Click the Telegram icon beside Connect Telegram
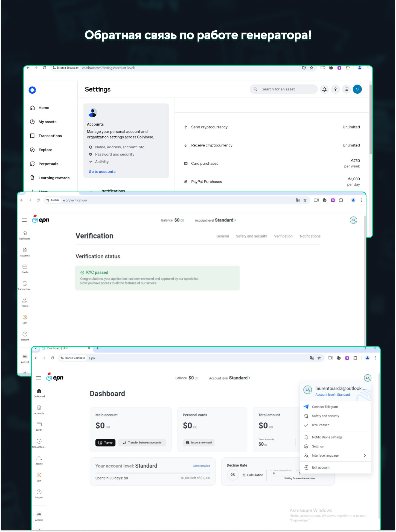The width and height of the screenshot is (396, 532). pos(306,407)
